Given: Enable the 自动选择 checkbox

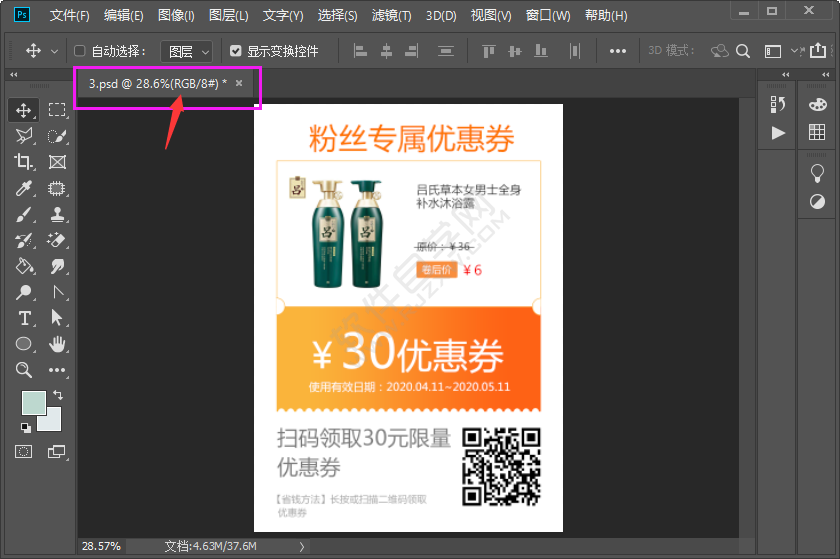Looking at the screenshot, I should click(80, 51).
